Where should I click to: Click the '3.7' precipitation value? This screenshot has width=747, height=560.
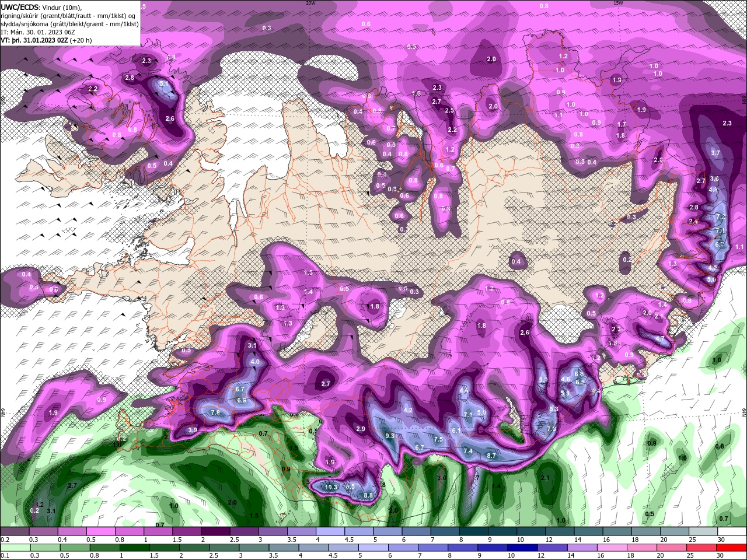coord(715,153)
